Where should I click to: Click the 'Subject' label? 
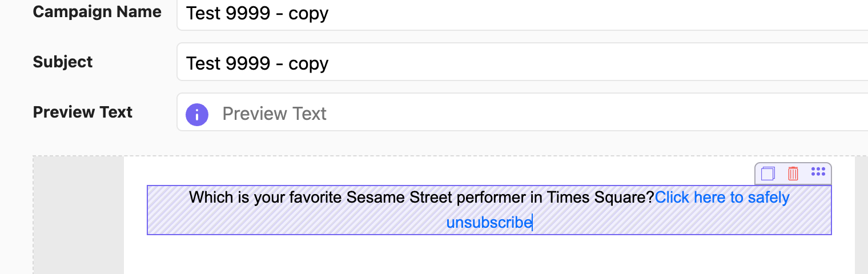(x=63, y=62)
